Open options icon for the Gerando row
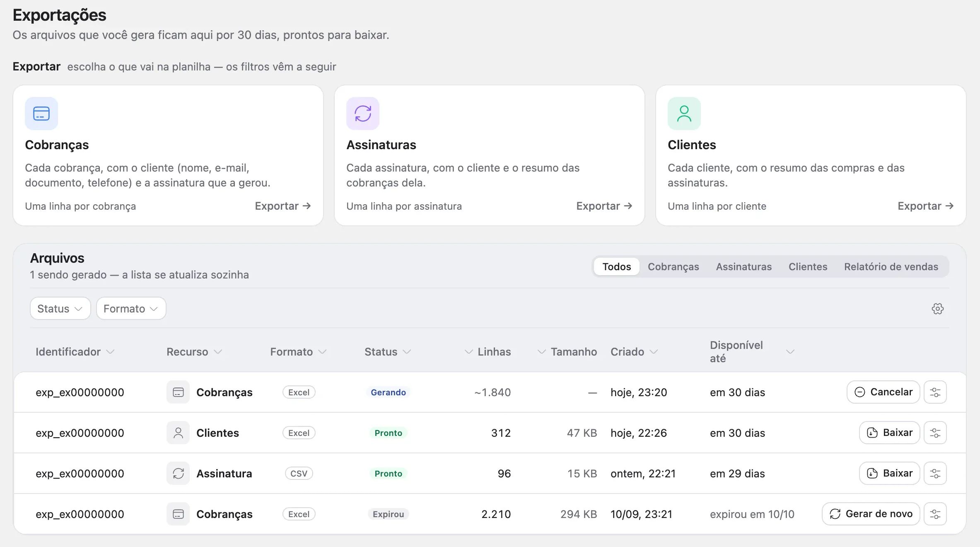The width and height of the screenshot is (980, 547). (935, 392)
